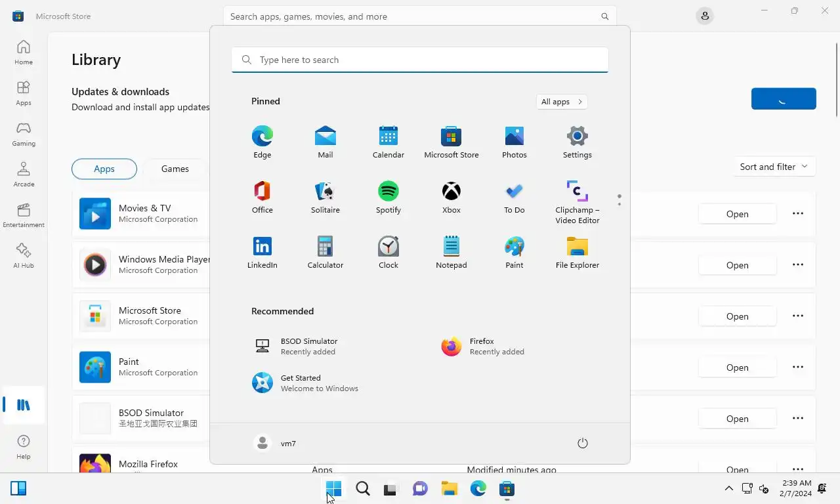Viewport: 840px width, 504px height.
Task: Open pinned Microsoft Store app icon
Action: (x=451, y=142)
